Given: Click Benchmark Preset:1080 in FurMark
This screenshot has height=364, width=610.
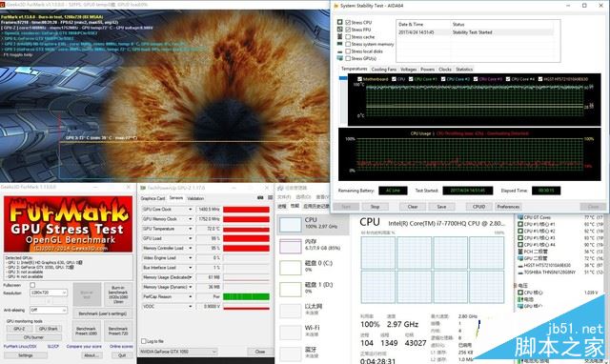Looking at the screenshot, I should click(87, 331).
